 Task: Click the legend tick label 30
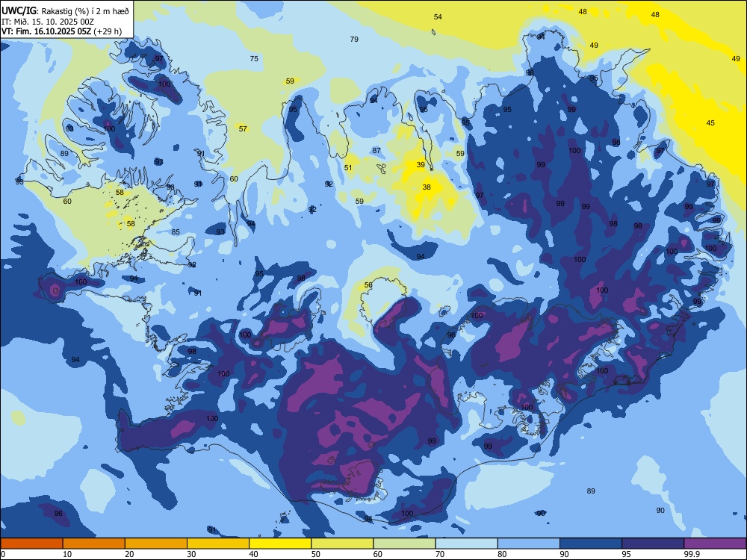pyautogui.click(x=191, y=554)
